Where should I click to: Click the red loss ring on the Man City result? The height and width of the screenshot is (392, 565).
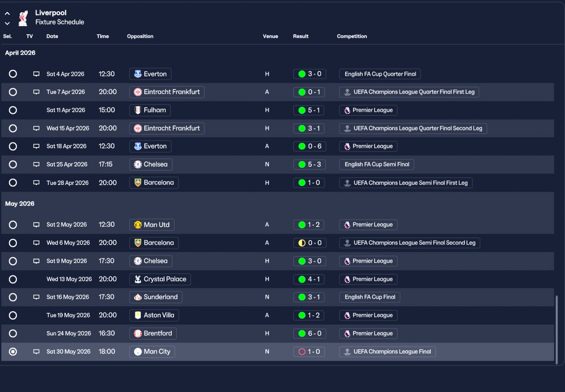point(302,352)
